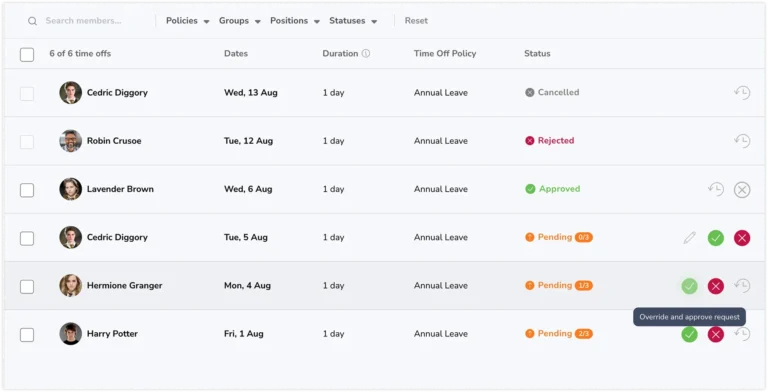Expand the Positions filter dropdown
The image size is (768, 392).
(x=295, y=21)
